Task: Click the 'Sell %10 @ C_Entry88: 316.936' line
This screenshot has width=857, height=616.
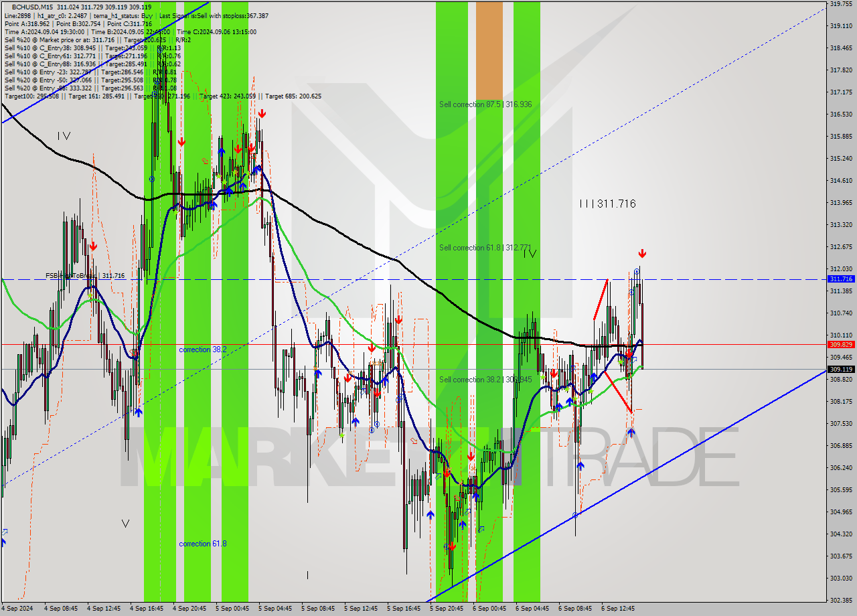Action: coord(92,64)
